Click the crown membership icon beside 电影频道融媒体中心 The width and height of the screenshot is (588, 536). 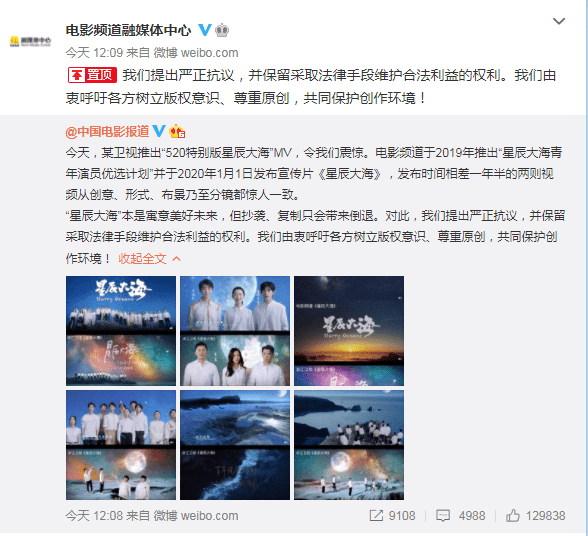click(222, 30)
